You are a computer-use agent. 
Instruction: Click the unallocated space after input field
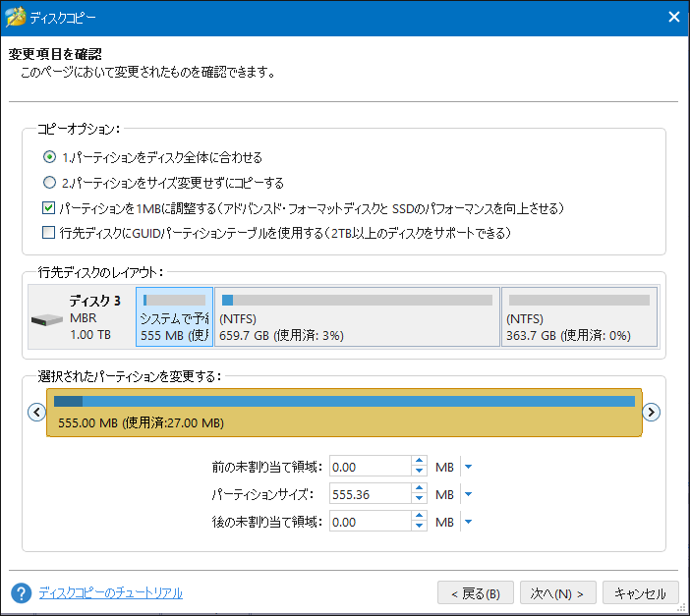pos(371,522)
